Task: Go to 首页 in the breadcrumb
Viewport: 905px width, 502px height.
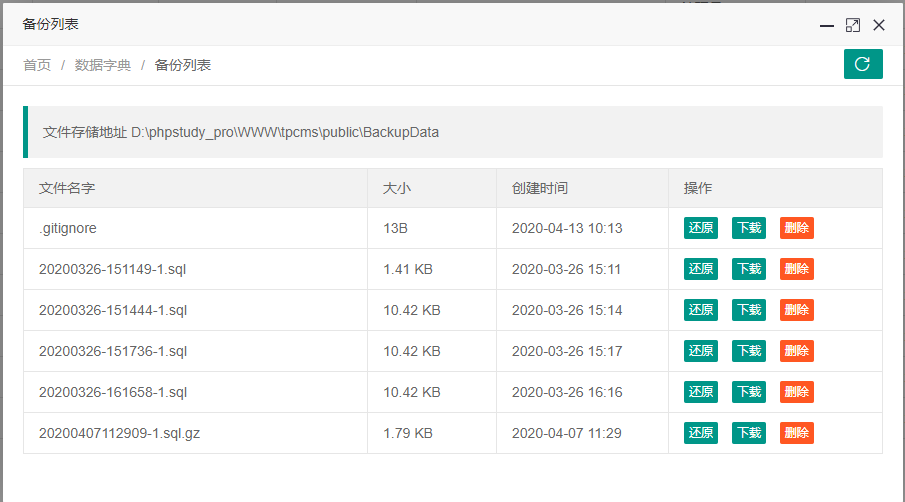Action: pos(37,65)
